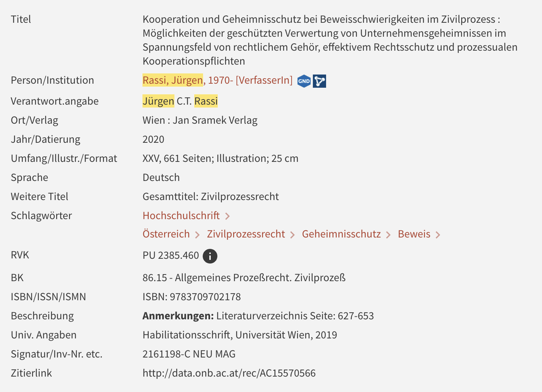Viewport: 542px width, 392px height.
Task: Click the chevron after Hochschulschrift
Action: [227, 216]
